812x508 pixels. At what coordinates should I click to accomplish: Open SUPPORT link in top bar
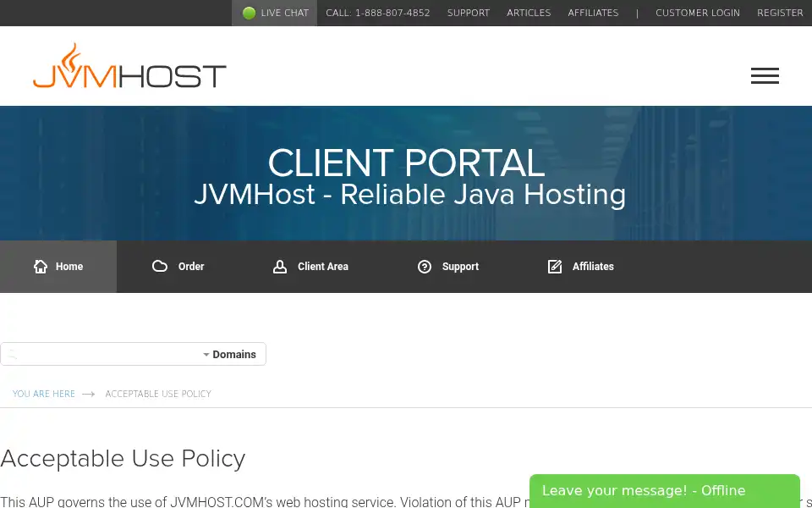point(468,13)
